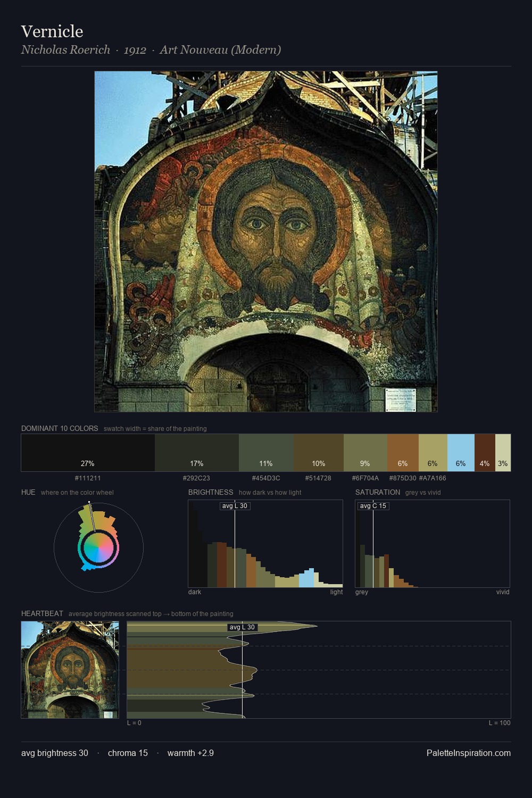The image size is (532, 798).
Task: Click the hex label #875D30
Action: tap(403, 478)
